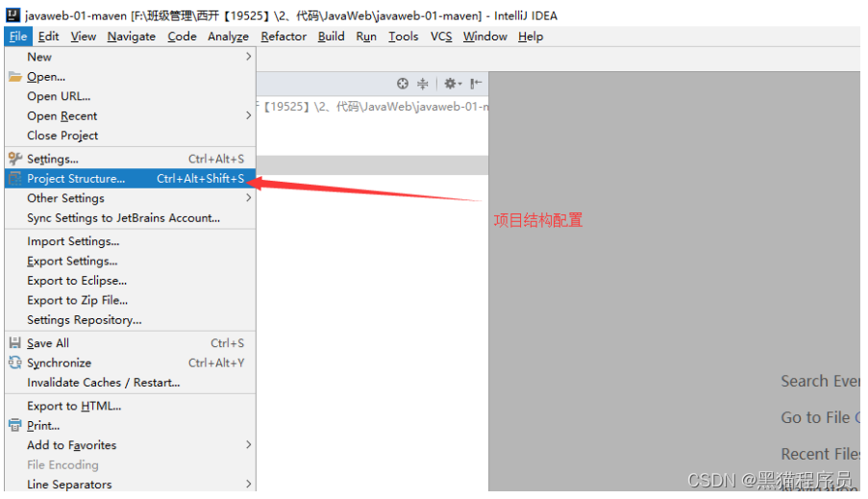Open the Build menu
Viewport: 868px width, 499px height.
[331, 37]
